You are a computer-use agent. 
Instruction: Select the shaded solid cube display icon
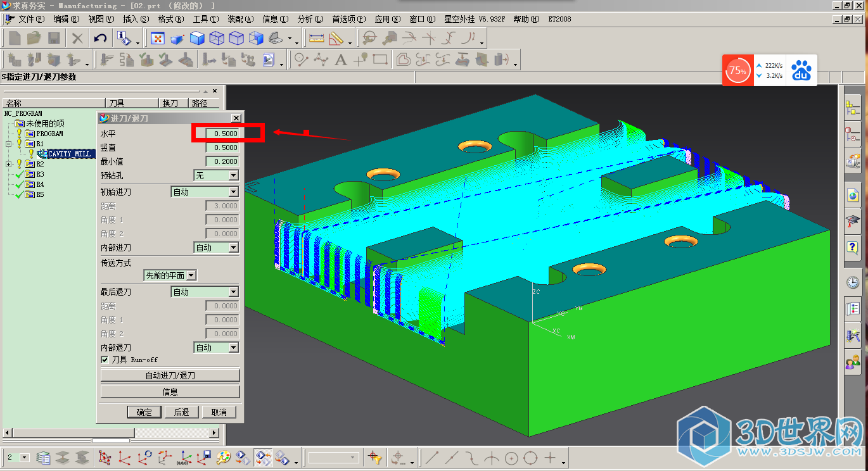197,39
